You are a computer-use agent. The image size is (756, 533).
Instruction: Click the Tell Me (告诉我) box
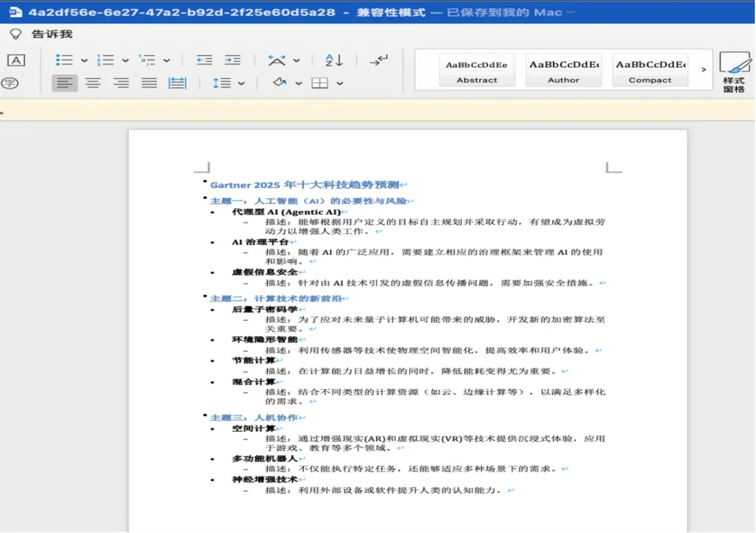52,34
